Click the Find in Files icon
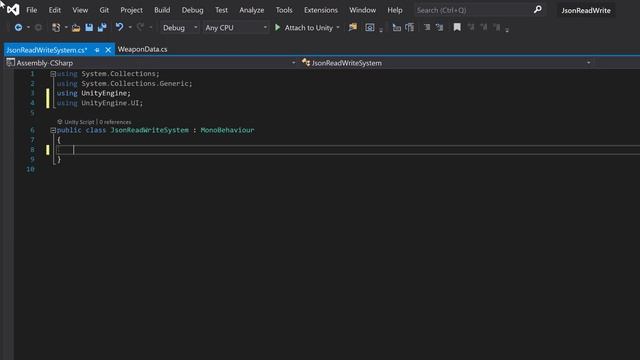 [353, 27]
